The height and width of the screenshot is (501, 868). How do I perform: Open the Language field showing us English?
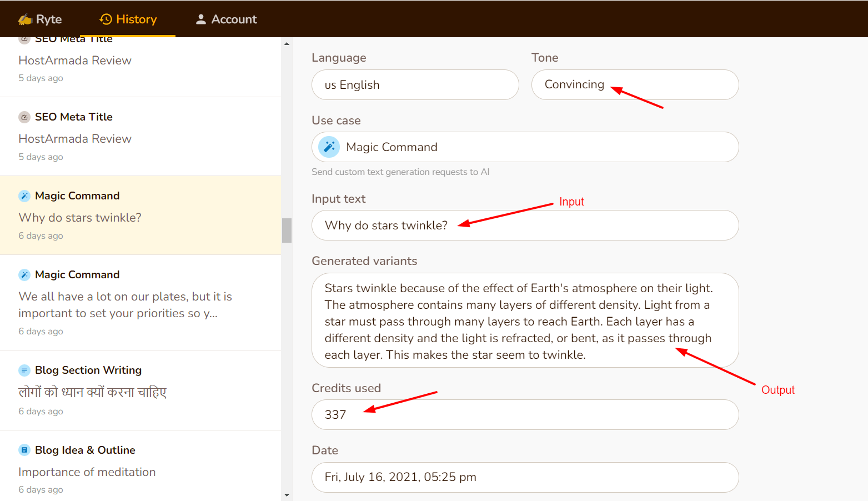(415, 85)
